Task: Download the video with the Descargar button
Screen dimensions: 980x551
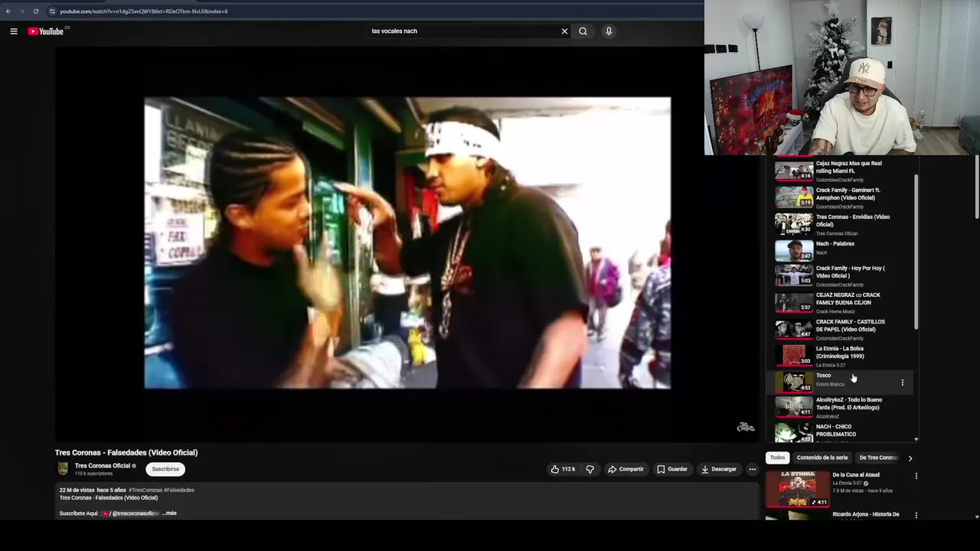Action: (719, 469)
